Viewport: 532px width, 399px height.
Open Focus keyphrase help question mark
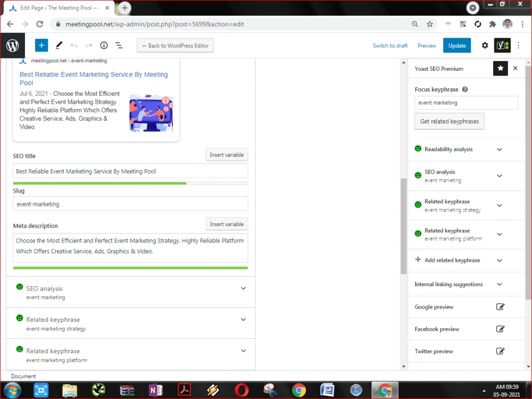465,89
